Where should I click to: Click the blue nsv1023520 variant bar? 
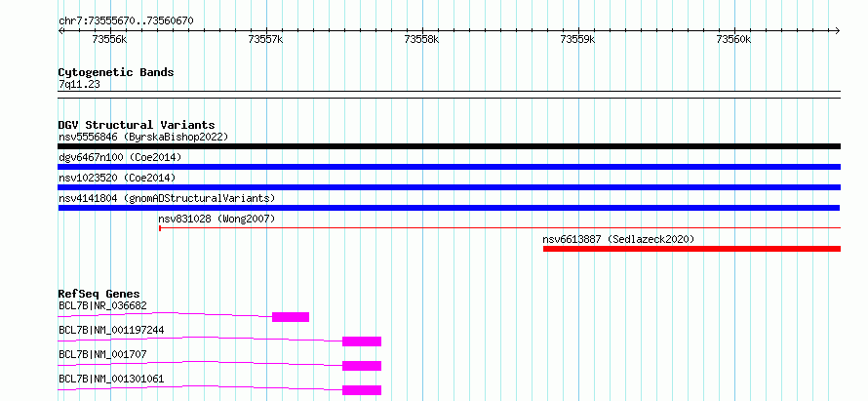click(449, 187)
